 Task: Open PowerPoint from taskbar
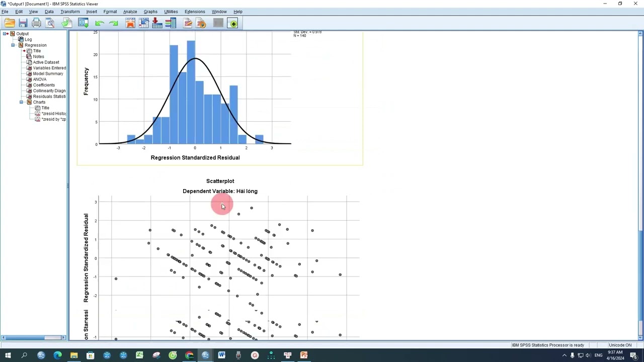point(304,355)
